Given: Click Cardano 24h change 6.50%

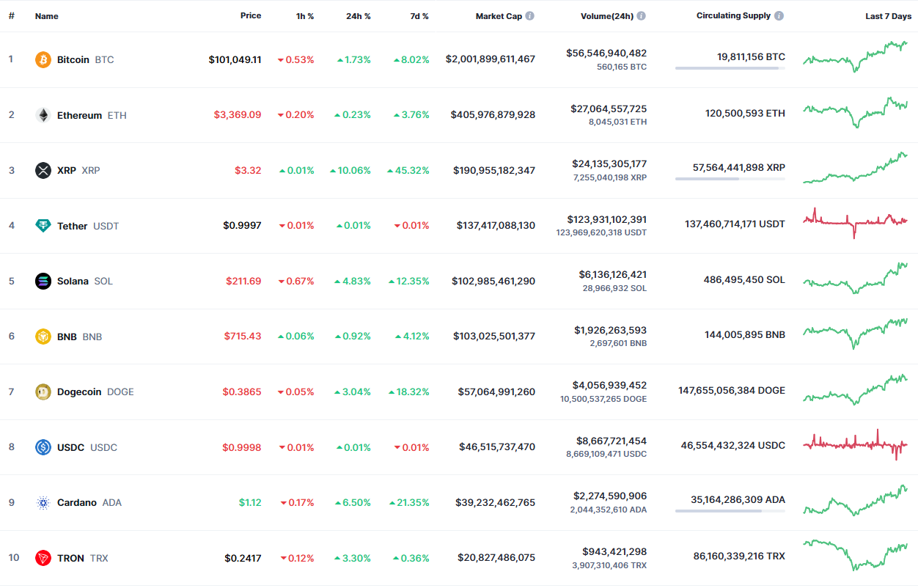Looking at the screenshot, I should (x=353, y=502).
